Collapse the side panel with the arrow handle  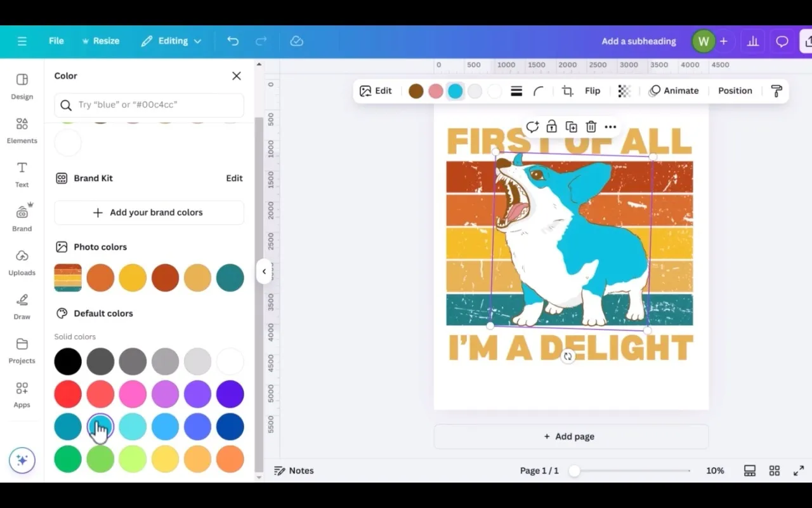pyautogui.click(x=264, y=272)
